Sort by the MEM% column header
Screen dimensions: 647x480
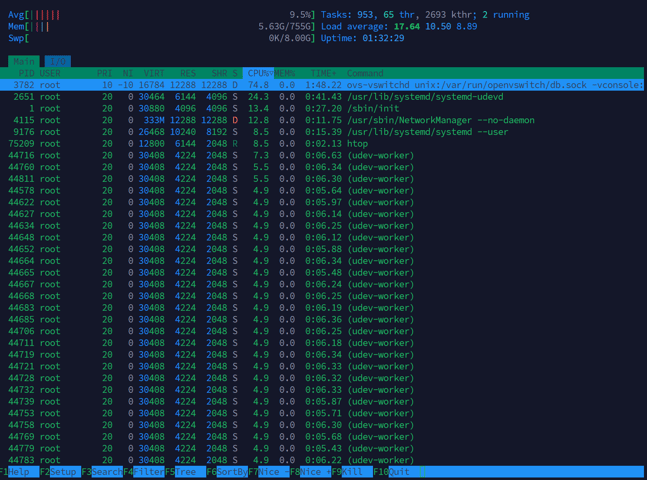pos(284,73)
